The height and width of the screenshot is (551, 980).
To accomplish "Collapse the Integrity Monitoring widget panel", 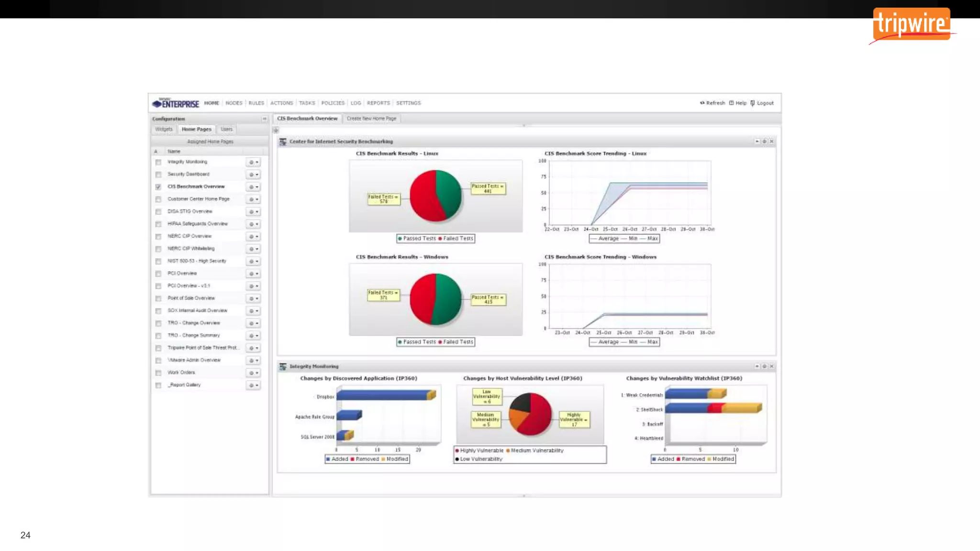I will point(757,366).
